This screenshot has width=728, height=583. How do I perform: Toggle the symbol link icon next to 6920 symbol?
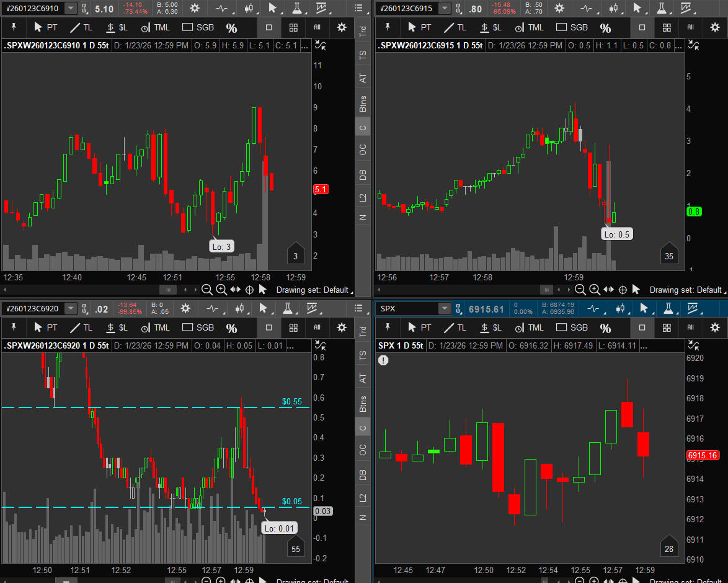(x=84, y=309)
